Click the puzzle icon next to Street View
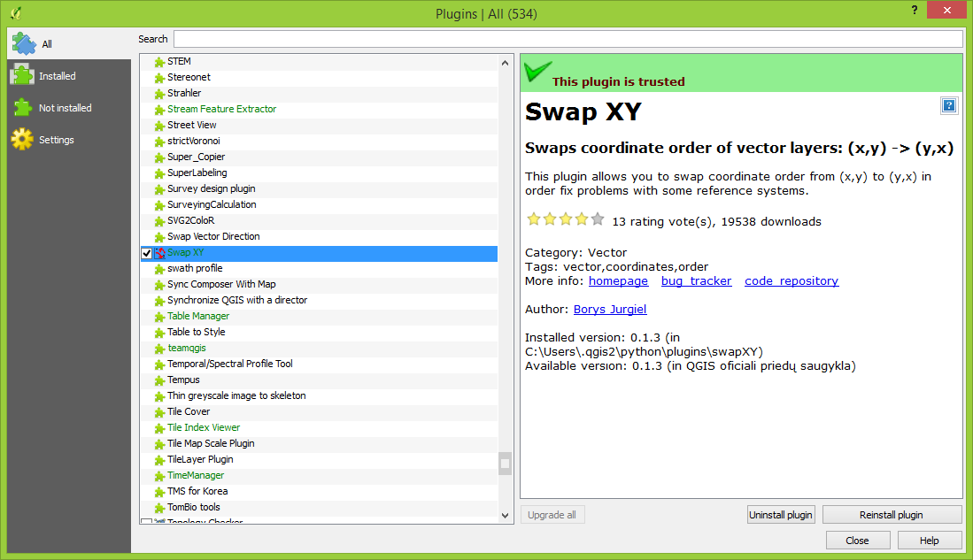The width and height of the screenshot is (973, 560). 159,126
